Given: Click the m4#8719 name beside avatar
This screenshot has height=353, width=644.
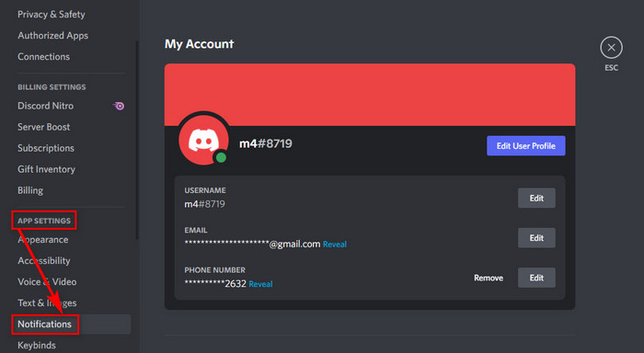Looking at the screenshot, I should 265,143.
